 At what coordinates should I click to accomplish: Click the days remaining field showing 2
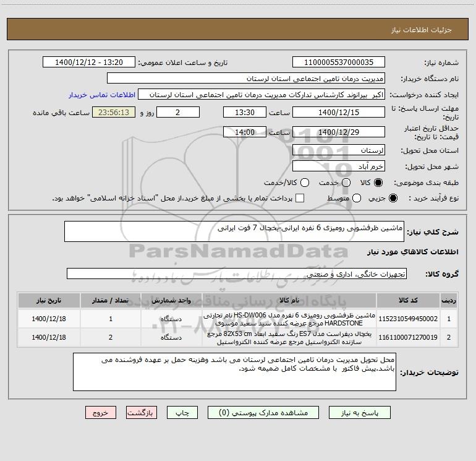click(178, 112)
